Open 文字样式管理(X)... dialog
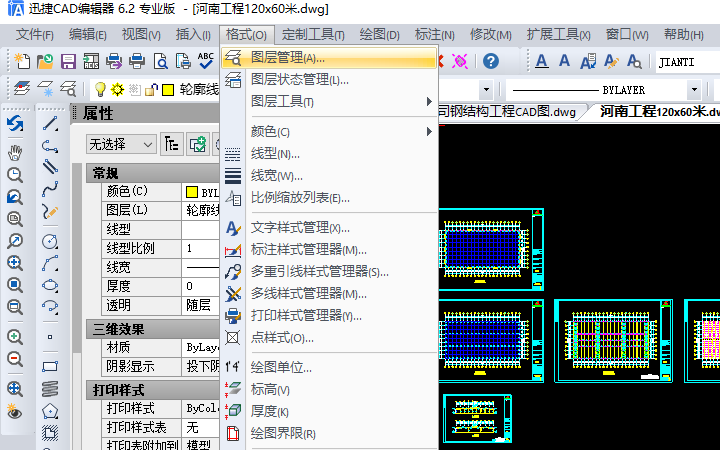 [329, 228]
